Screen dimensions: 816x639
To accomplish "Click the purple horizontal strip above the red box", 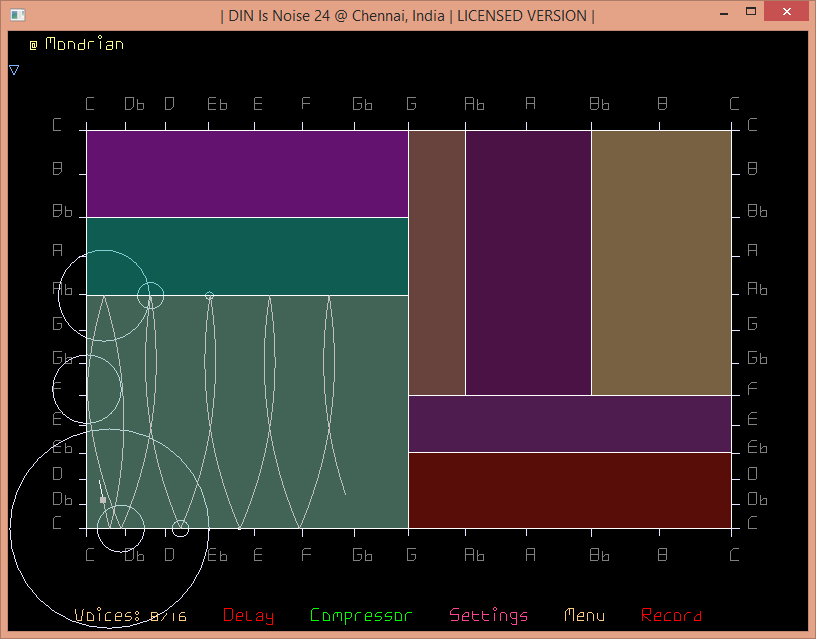I will coord(570,424).
